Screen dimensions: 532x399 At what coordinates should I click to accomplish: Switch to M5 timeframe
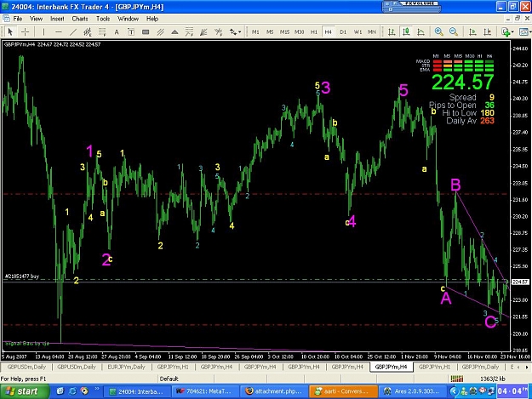click(x=270, y=31)
